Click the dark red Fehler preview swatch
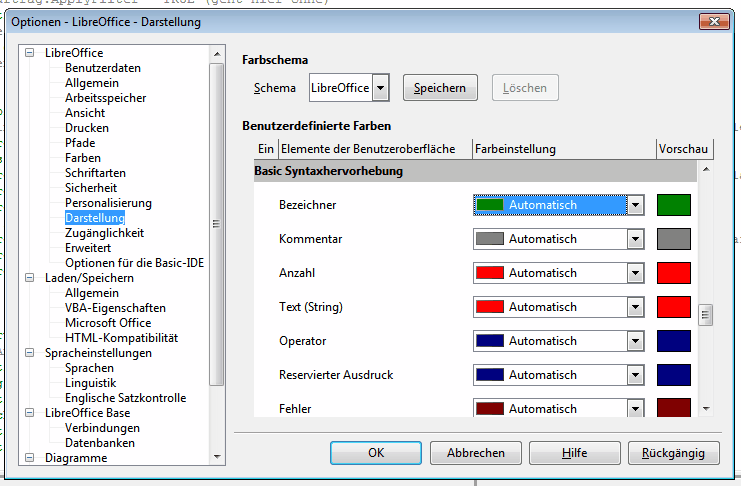The height and width of the screenshot is (486, 741). point(674,408)
